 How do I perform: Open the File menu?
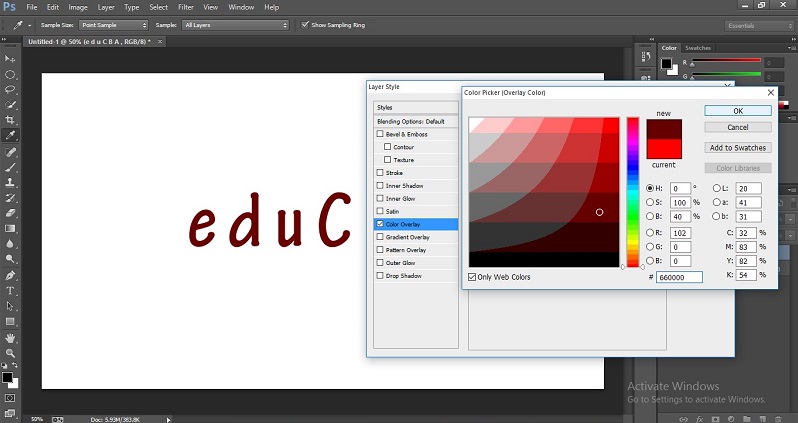point(32,7)
